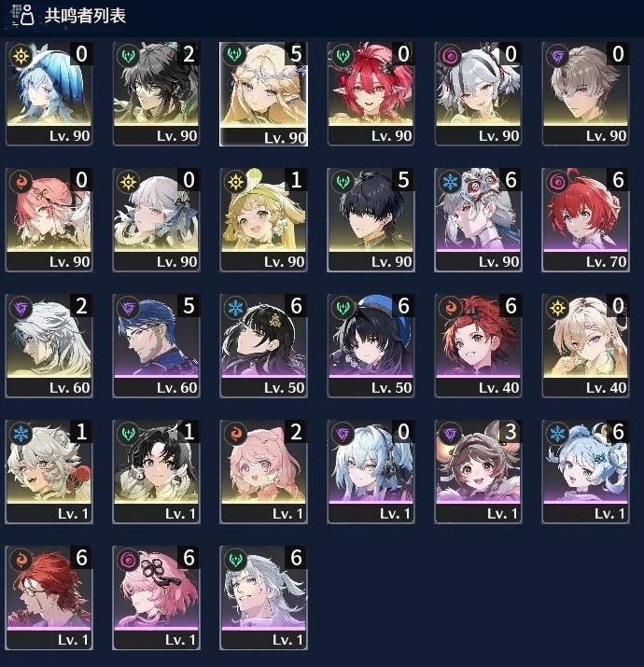
Task: Select the red twin-tail elf-eared Lv. 90 character
Action: 371,93
